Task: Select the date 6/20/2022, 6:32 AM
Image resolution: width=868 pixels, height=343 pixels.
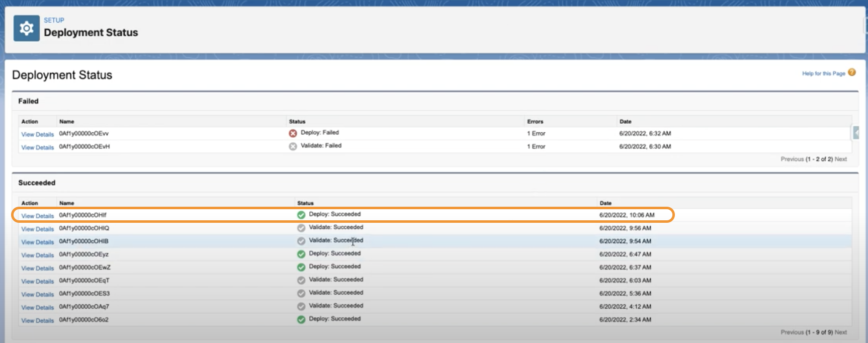Action: (x=645, y=133)
